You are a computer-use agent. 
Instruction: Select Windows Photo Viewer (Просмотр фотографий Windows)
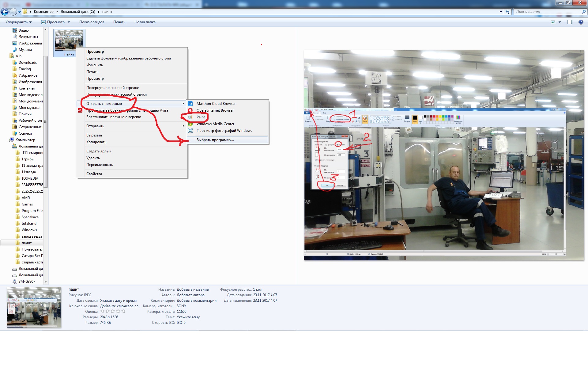click(224, 131)
